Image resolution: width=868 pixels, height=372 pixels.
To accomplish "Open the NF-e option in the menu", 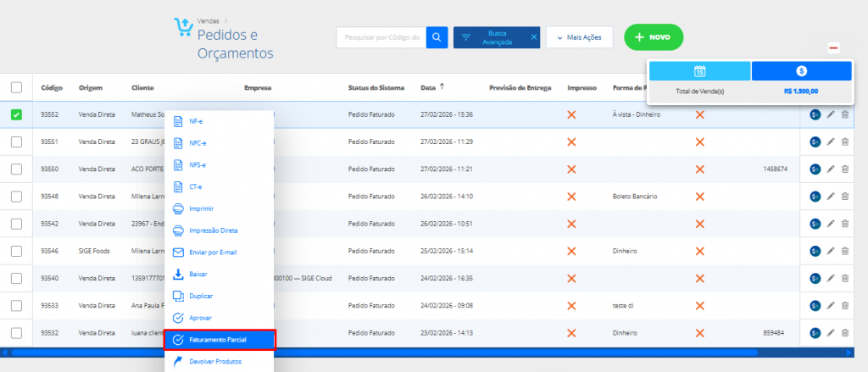I will (196, 121).
